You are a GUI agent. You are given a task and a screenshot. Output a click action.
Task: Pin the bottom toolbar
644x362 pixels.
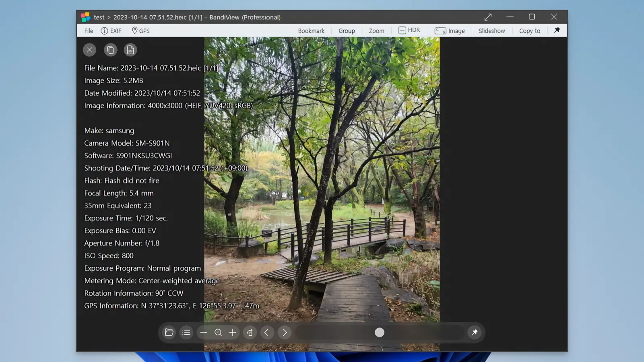475,332
